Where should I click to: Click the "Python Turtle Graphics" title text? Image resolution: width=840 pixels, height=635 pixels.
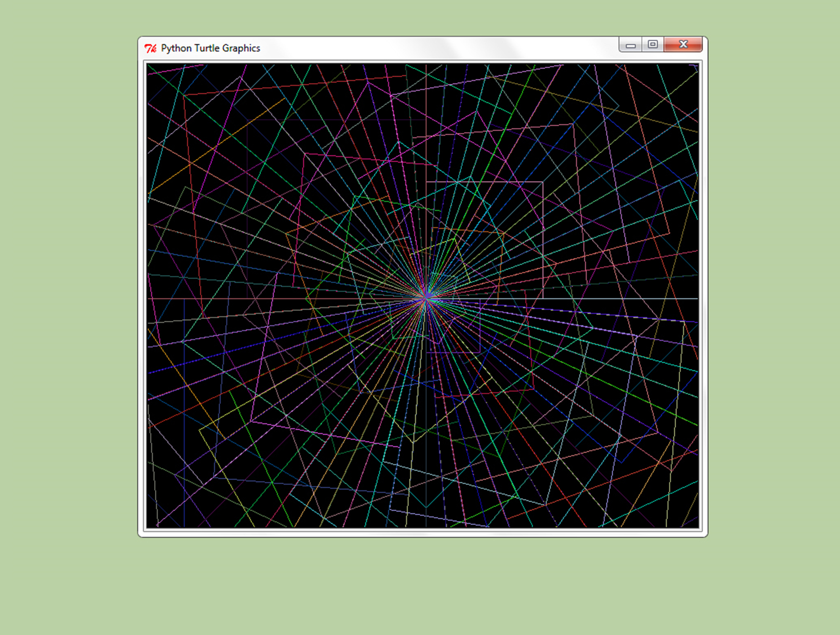click(210, 48)
